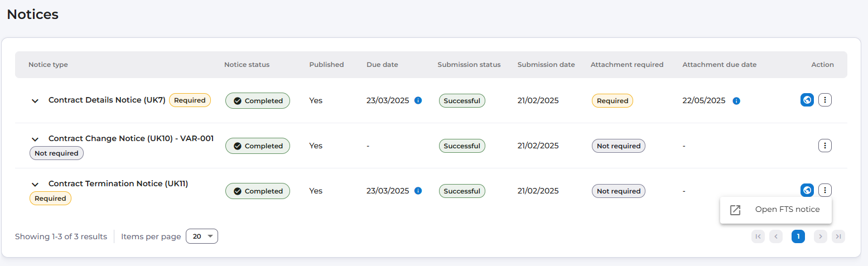Screen dimensions: 868x266
Task: Open three-dot menu for Contract Details Notice
Action: coord(825,100)
